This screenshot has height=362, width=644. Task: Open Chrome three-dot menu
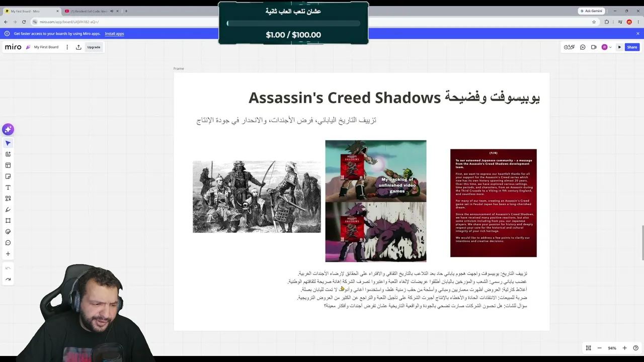pyautogui.click(x=637, y=22)
